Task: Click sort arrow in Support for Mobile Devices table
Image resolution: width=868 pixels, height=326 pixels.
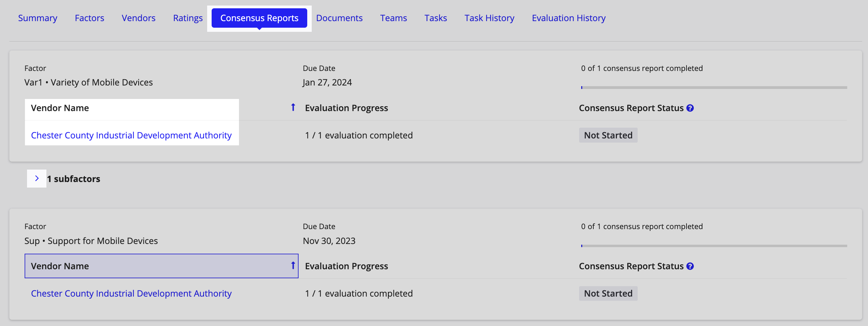Action: coord(293,266)
